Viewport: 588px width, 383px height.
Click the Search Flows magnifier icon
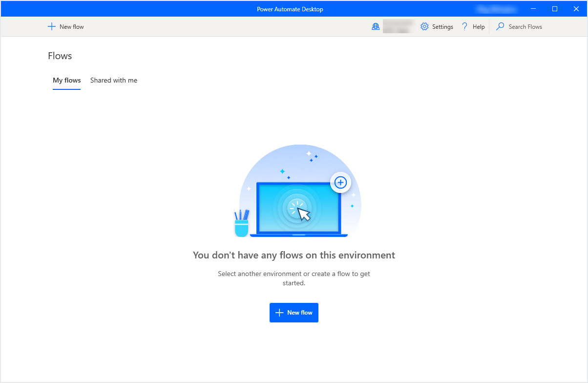point(500,26)
